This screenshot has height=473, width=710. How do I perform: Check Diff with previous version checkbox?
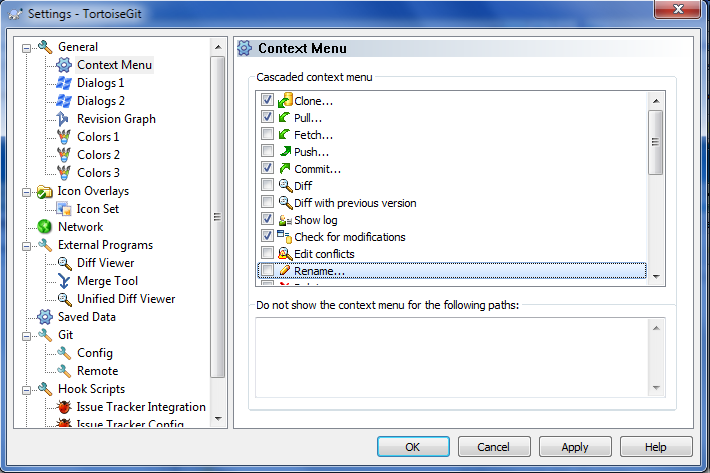tap(268, 202)
